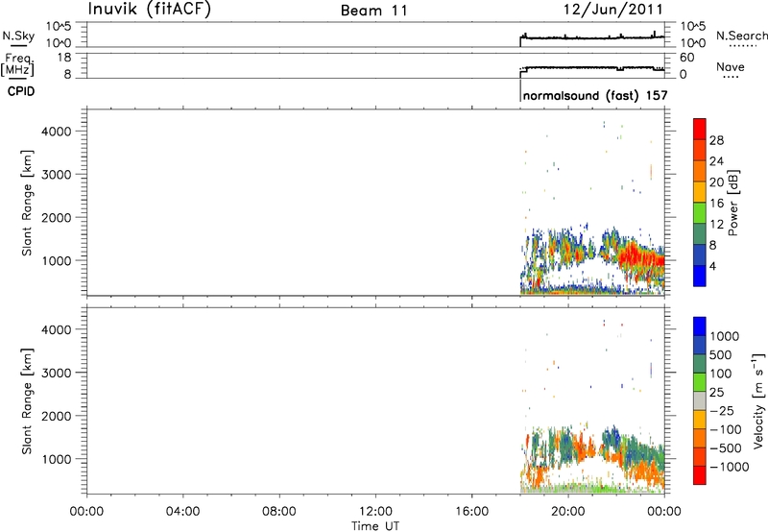
Task: Pick the grey Velocity segment between -25 and 25
Action: [x=700, y=400]
